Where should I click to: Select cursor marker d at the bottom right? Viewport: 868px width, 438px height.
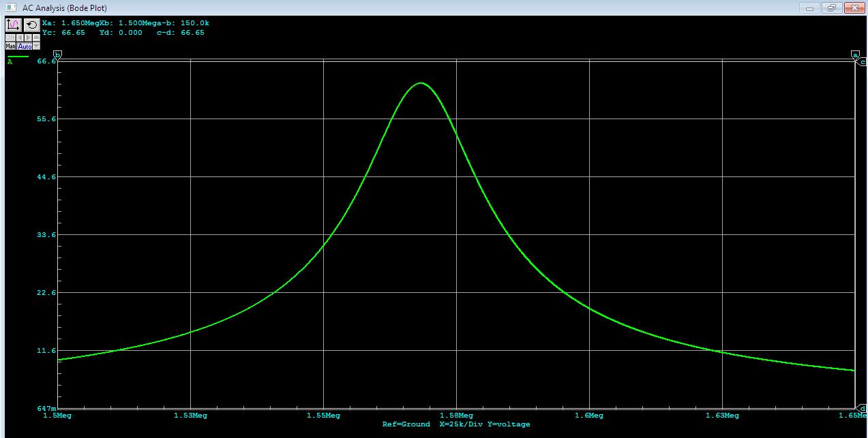[x=862, y=408]
